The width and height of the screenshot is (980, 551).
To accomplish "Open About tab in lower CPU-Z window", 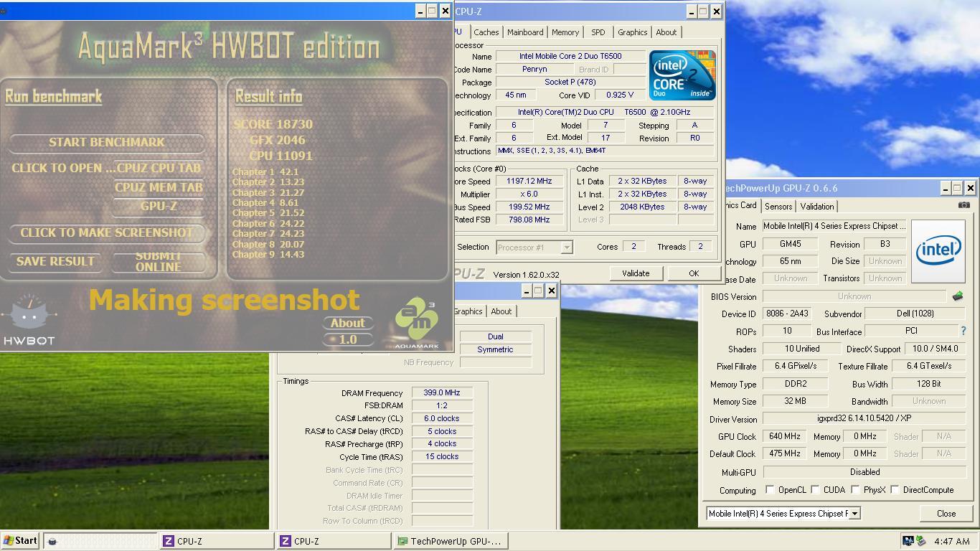I will 501,311.
